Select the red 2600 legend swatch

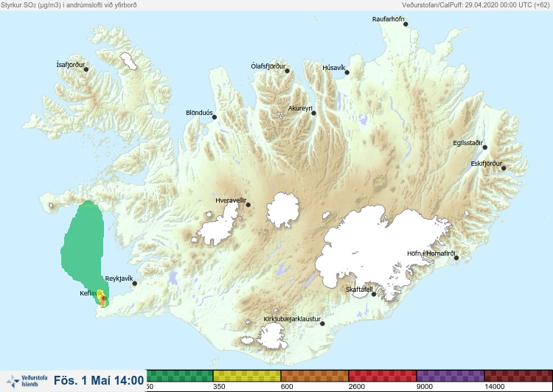382,376
